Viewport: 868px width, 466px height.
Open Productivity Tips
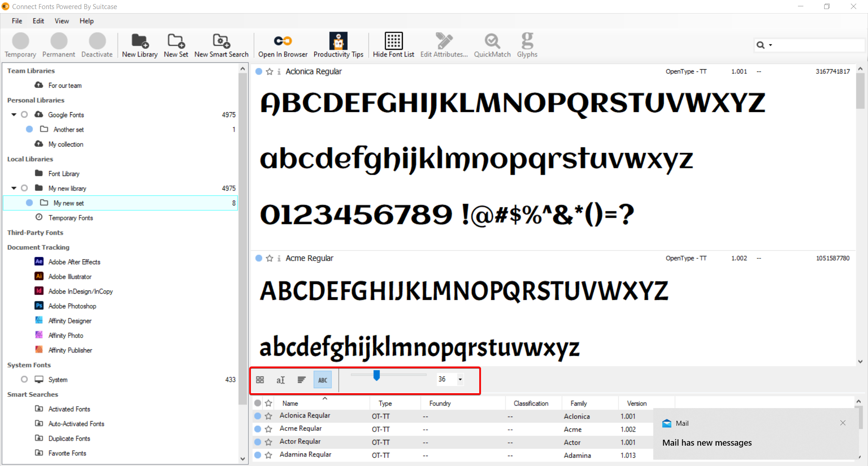[338, 45]
